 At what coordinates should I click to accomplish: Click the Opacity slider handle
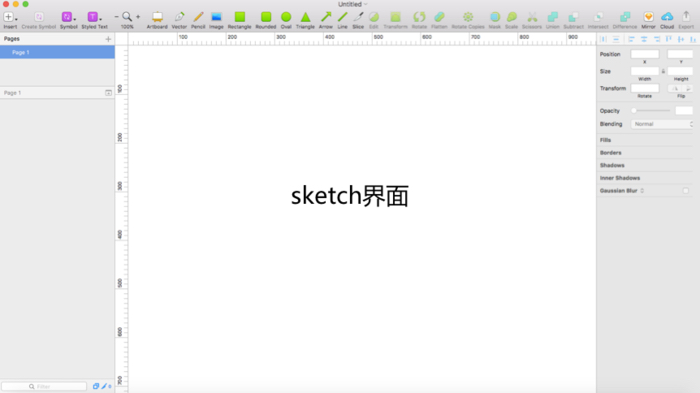point(634,111)
